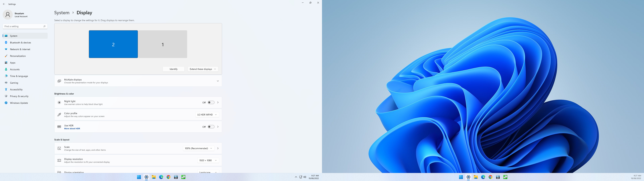Screen dimensions: 644x181
Task: Select Gaming in the settings sidebar
Action: point(25,83)
